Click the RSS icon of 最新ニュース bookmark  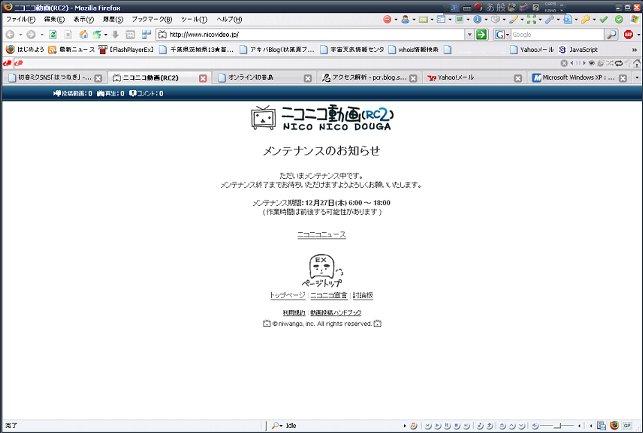click(52, 50)
